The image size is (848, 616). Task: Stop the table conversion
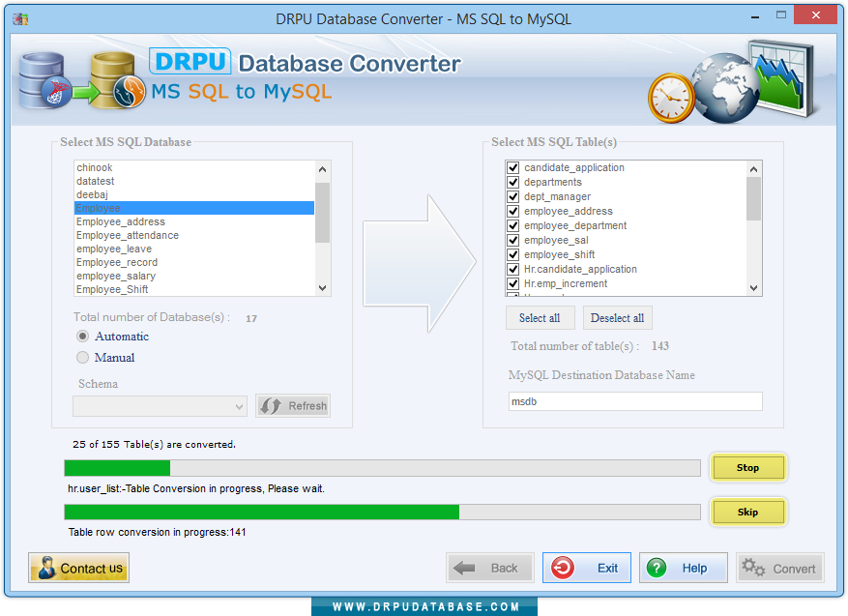pyautogui.click(x=748, y=468)
